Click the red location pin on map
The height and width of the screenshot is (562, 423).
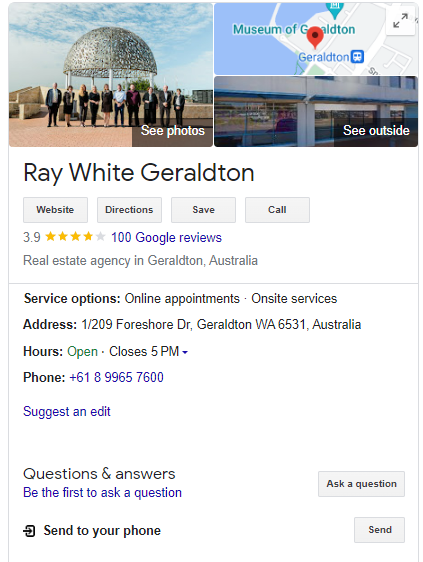click(315, 38)
